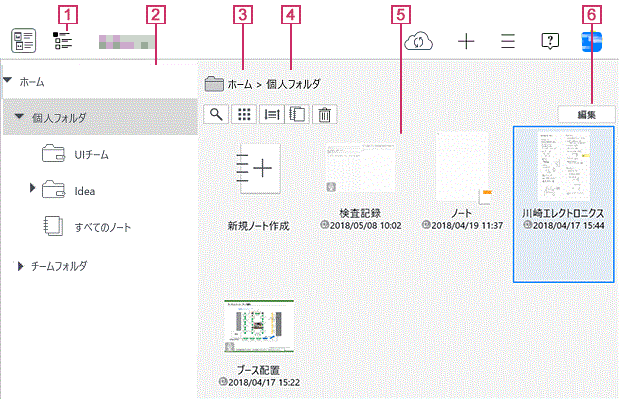Select チームフォルダ in tree
The height and width of the screenshot is (399, 619).
pos(59,266)
